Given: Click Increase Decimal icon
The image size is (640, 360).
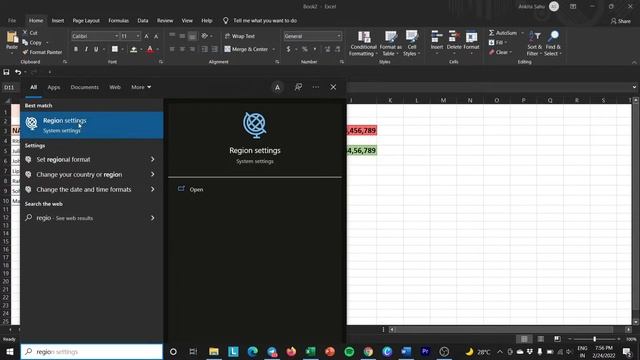Looking at the screenshot, I should (x=327, y=49).
